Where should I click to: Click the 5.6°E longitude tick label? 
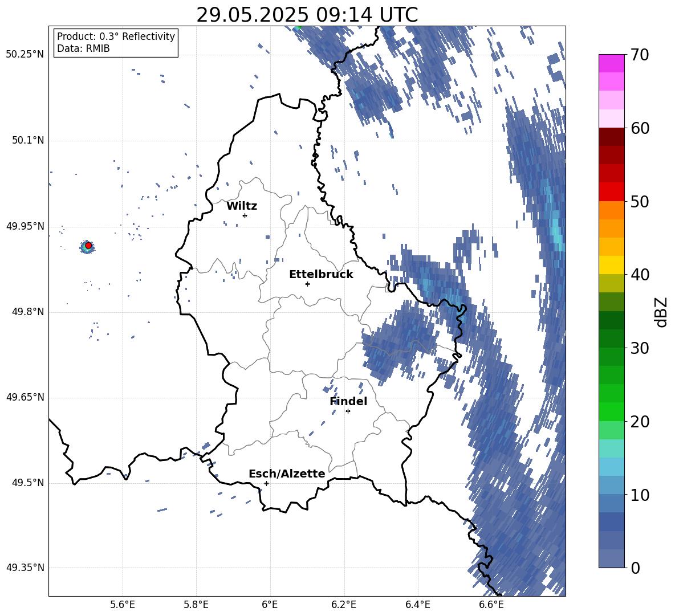pyautogui.click(x=123, y=605)
